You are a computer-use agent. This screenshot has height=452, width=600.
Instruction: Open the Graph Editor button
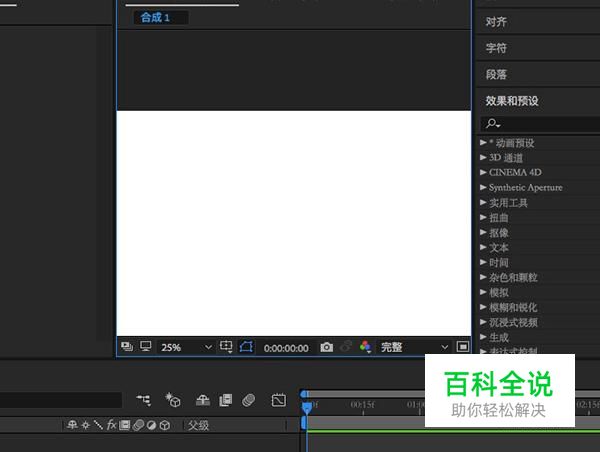279,400
